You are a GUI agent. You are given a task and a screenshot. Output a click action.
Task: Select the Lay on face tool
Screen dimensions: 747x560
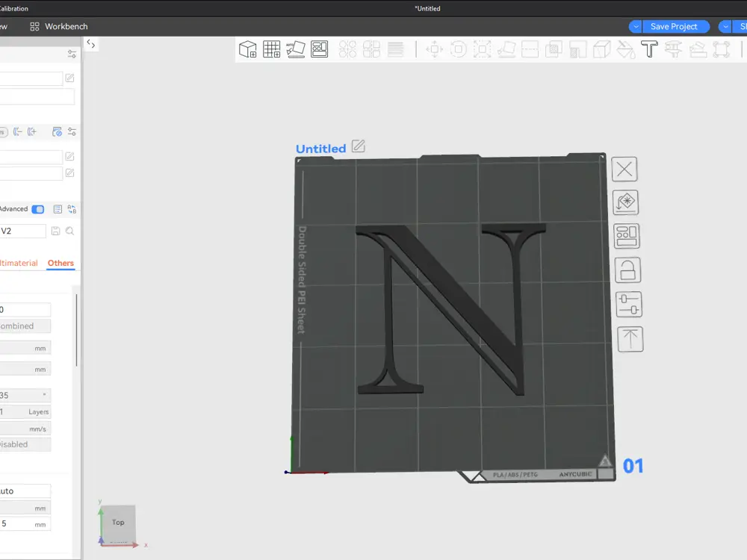[506, 49]
